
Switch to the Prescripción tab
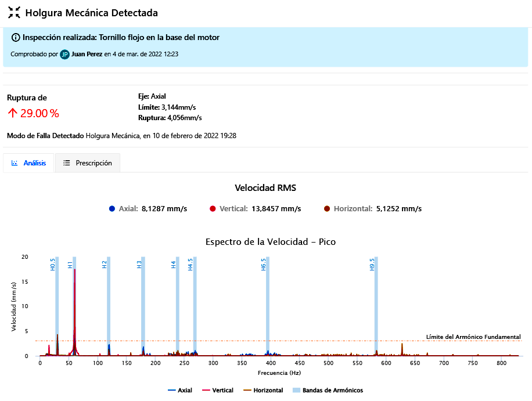tap(87, 163)
